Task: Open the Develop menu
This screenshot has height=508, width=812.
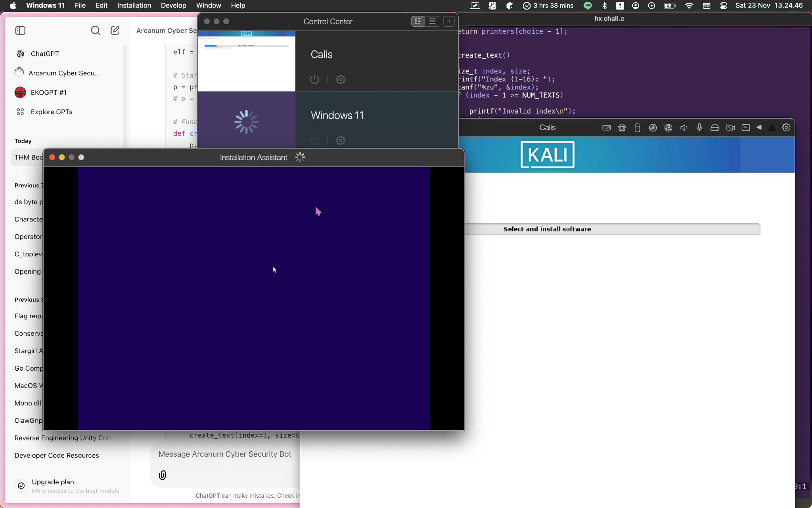Action: [x=173, y=6]
